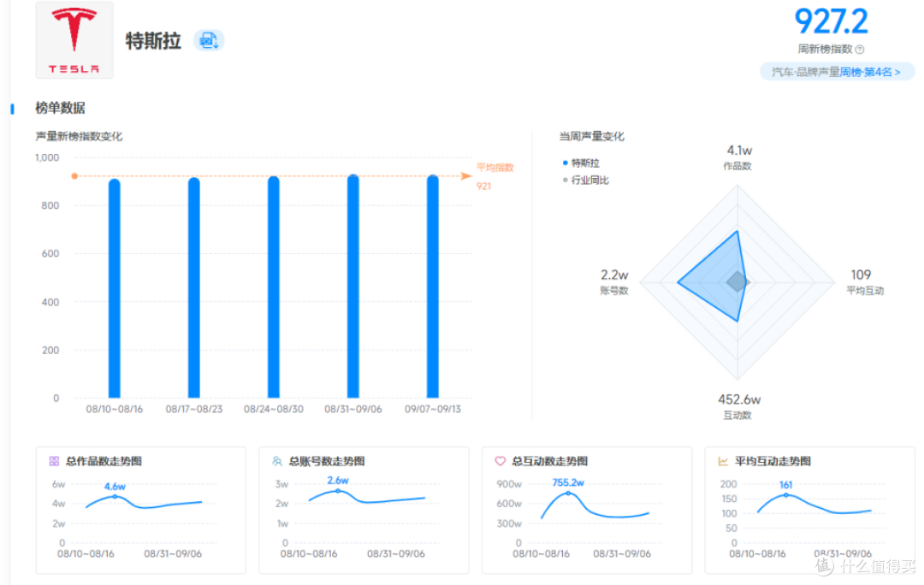Click the export report icon beside 特斯拉

coord(209,41)
